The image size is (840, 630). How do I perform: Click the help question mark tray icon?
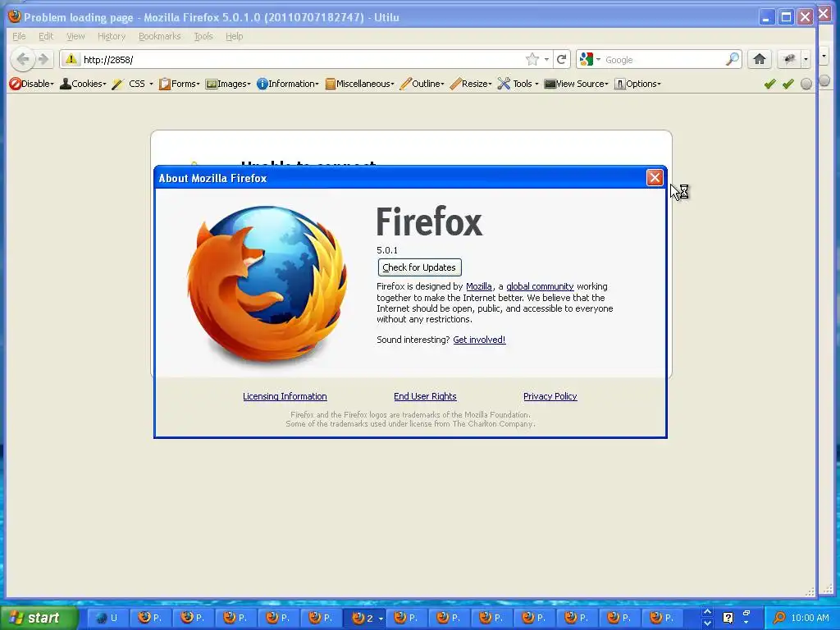[x=728, y=618]
